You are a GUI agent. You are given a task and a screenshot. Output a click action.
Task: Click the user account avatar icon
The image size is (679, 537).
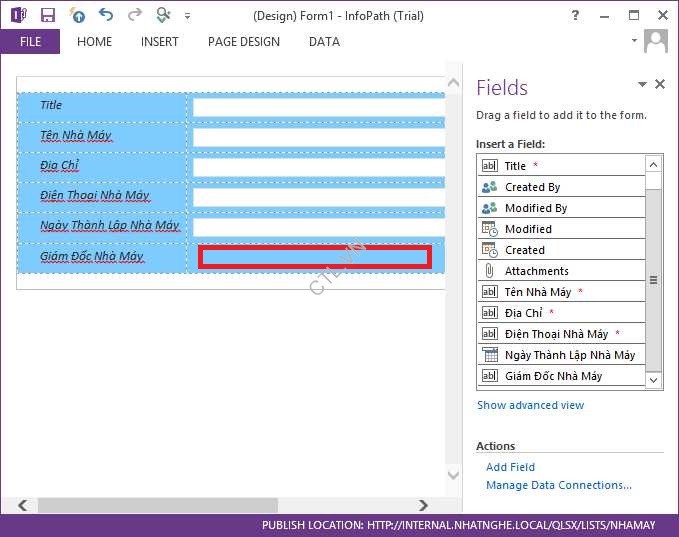coord(656,41)
